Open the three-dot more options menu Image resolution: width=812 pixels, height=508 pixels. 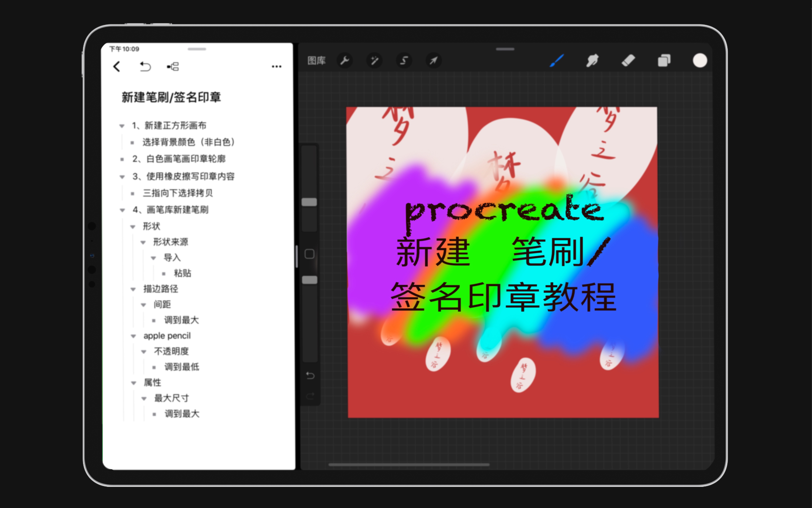point(276,67)
